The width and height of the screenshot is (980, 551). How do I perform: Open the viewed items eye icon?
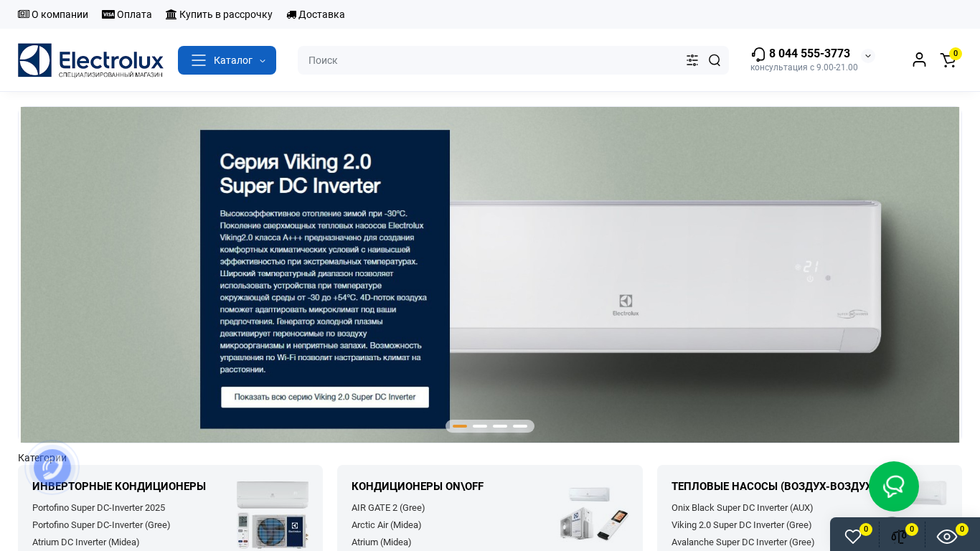click(x=947, y=536)
